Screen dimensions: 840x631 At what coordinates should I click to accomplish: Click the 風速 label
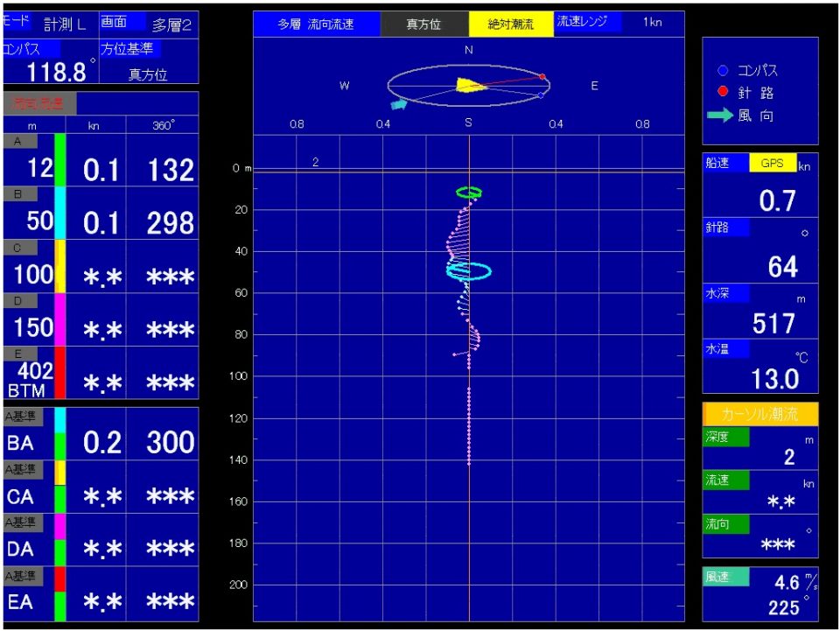[x=726, y=577]
